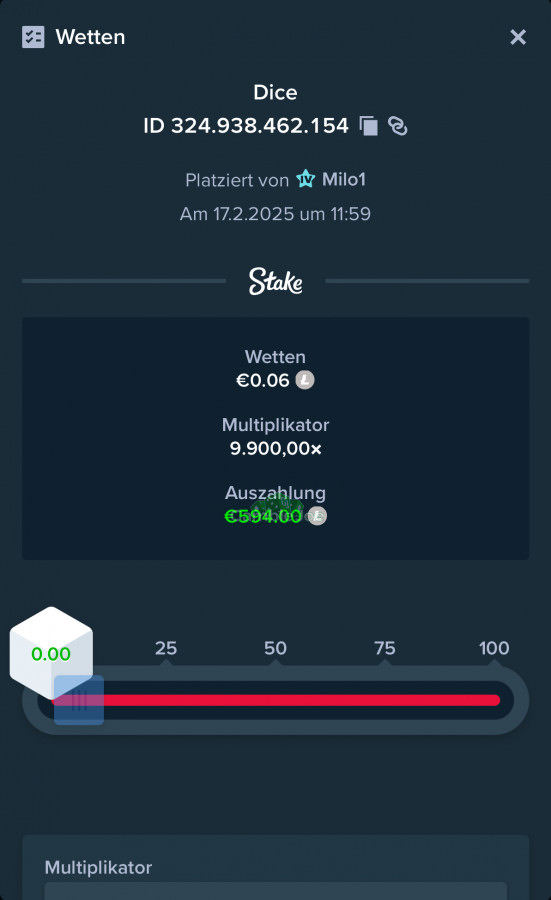Click the Wetten header title

click(90, 37)
